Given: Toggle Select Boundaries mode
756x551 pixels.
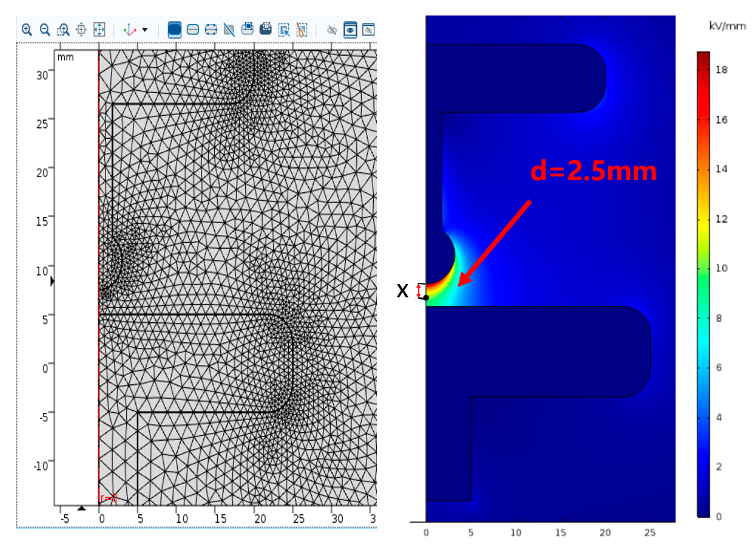Looking at the screenshot, I should (x=193, y=29).
